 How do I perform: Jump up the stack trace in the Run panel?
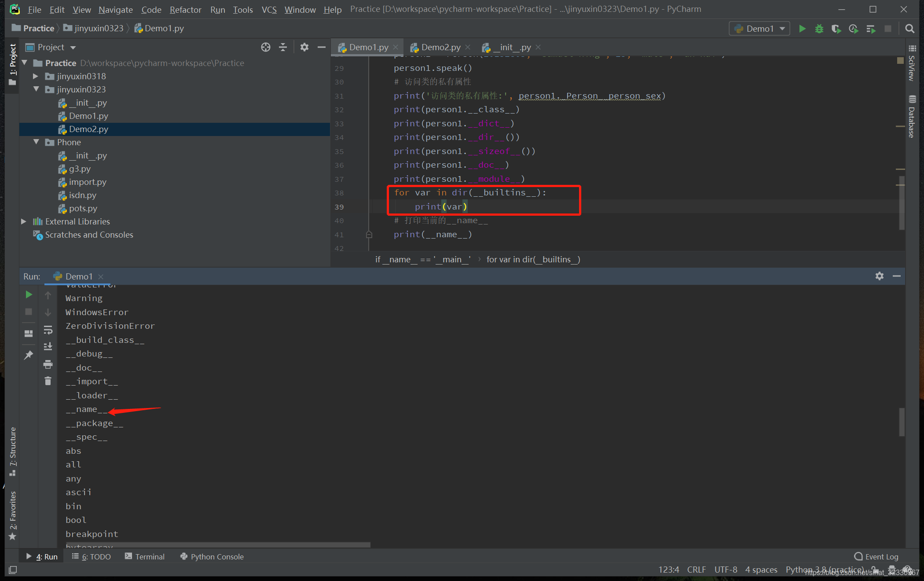tap(48, 295)
